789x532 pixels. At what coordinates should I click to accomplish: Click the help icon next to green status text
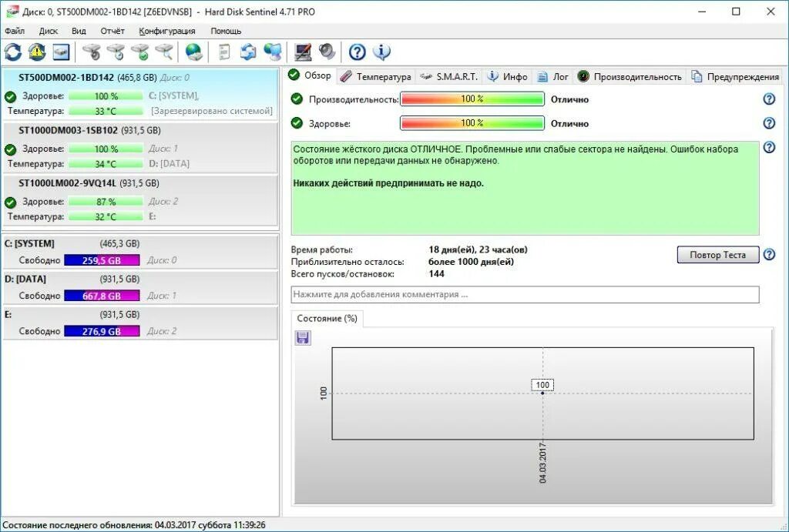tap(769, 147)
